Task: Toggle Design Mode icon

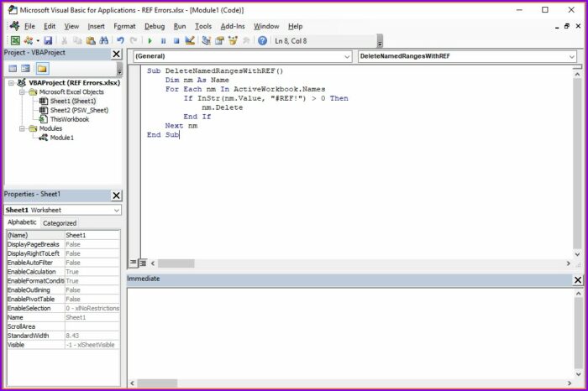Action: tap(190, 40)
